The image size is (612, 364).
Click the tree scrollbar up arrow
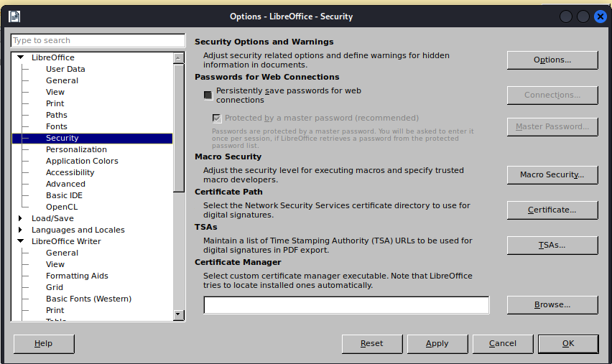(179, 57)
